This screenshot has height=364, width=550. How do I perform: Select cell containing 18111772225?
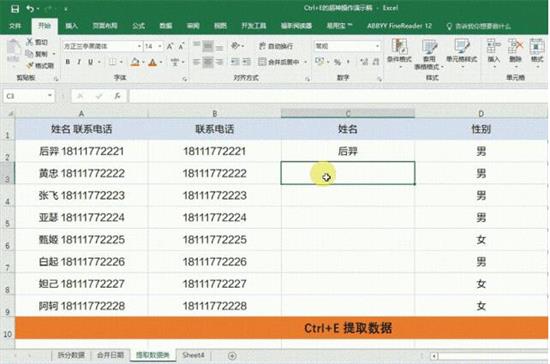(x=215, y=240)
